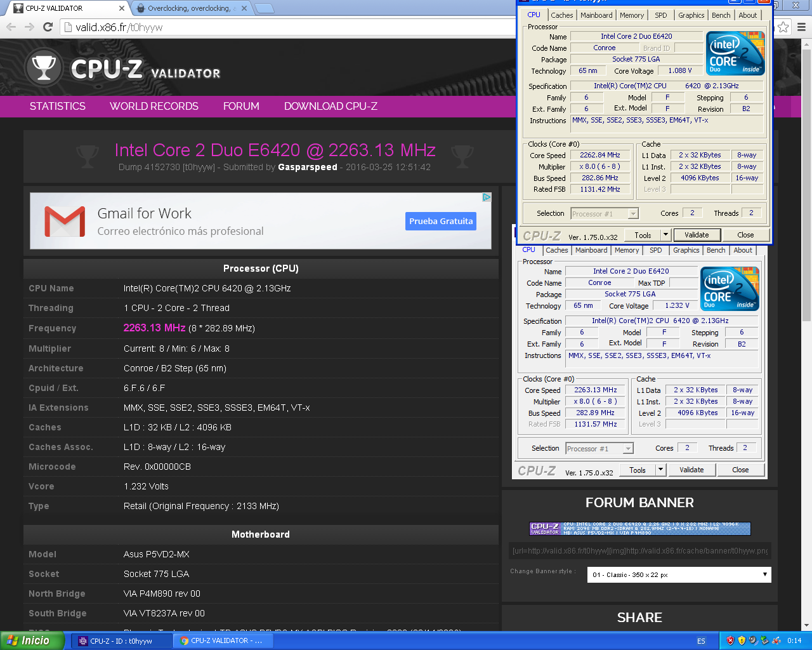Open the Bench tab in the front CPU-Z window
Screen dimensions: 812x650
click(721, 15)
